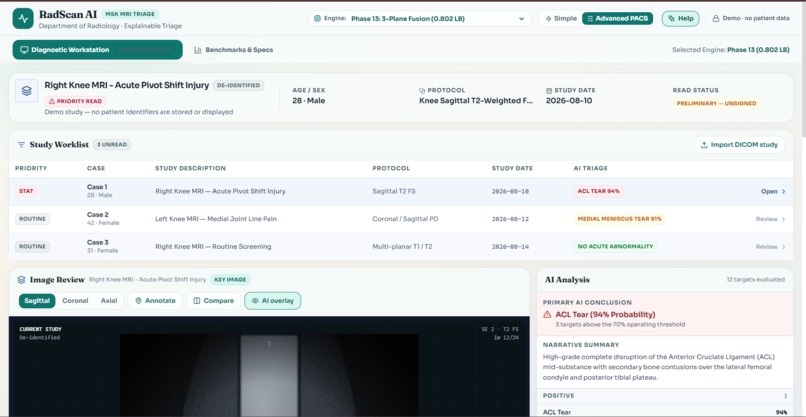Click the monitor icon on Diagnostic Workstation tab

coord(24,50)
